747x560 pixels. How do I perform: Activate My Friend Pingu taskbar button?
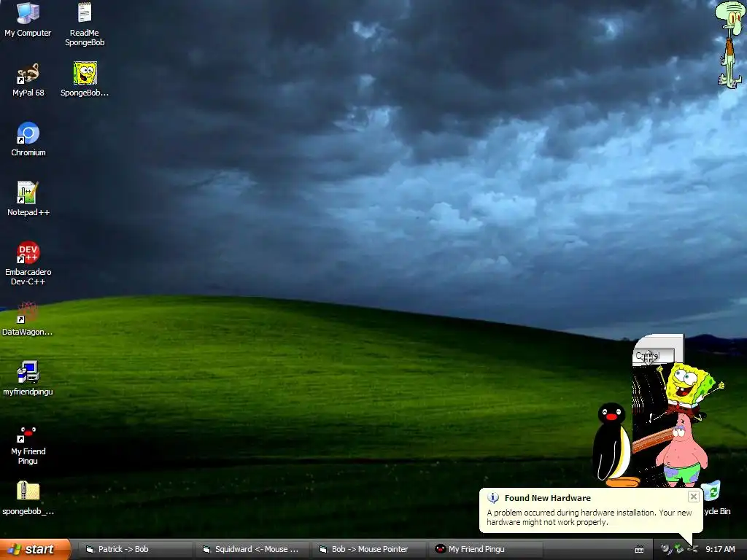click(485, 549)
